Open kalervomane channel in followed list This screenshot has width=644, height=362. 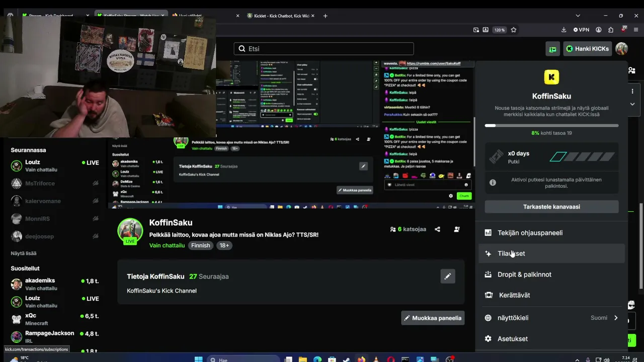(x=55, y=201)
